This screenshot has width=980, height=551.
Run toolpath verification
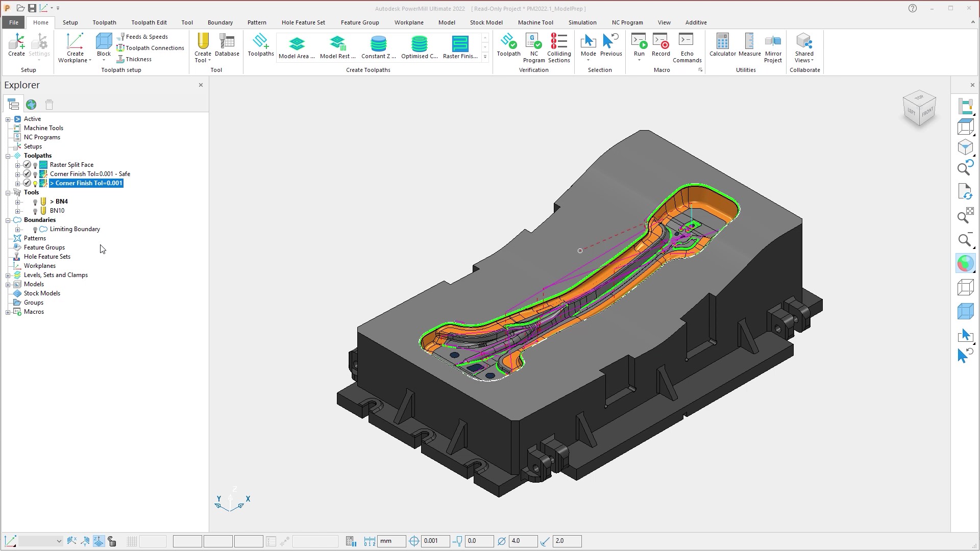click(508, 47)
